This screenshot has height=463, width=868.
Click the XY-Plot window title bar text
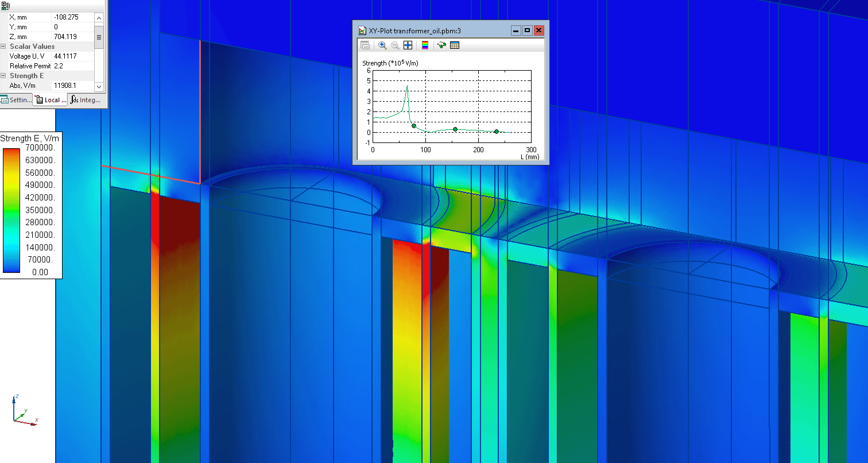pyautogui.click(x=415, y=31)
